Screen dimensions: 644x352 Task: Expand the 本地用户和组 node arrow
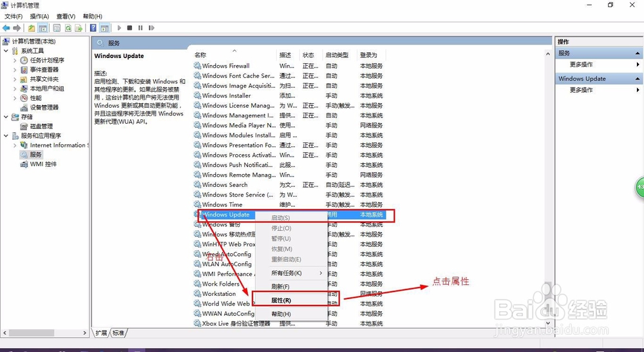pos(15,88)
